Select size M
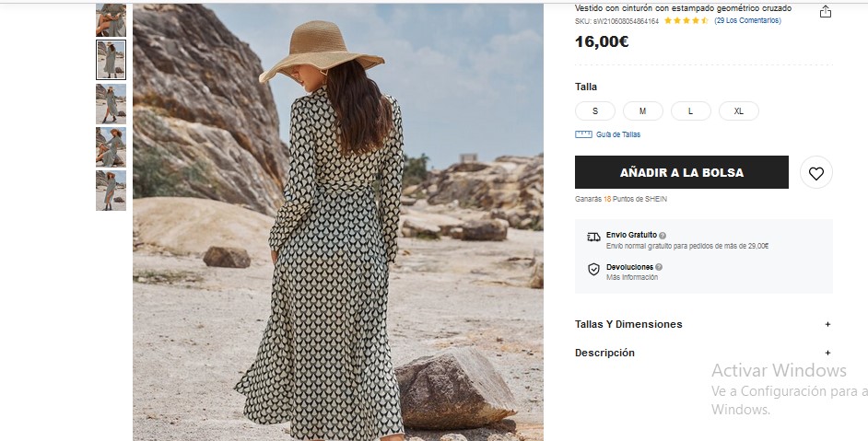The image size is (868, 441). click(x=642, y=111)
